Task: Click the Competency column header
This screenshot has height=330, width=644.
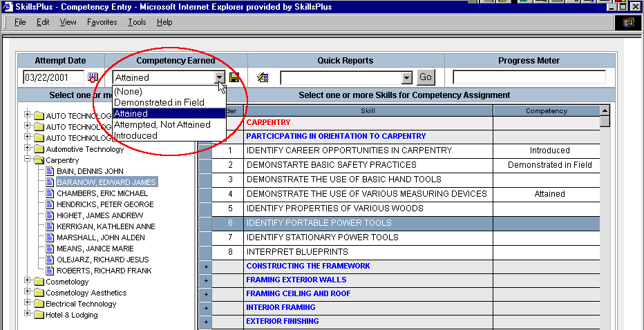Action: tap(547, 111)
